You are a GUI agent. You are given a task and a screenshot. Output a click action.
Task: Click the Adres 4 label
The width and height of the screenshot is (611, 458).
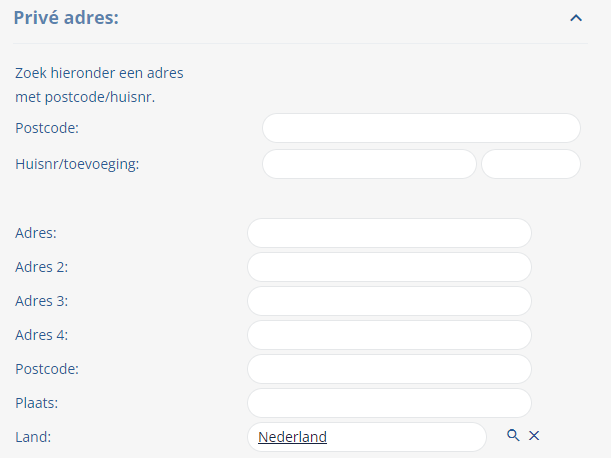42,335
